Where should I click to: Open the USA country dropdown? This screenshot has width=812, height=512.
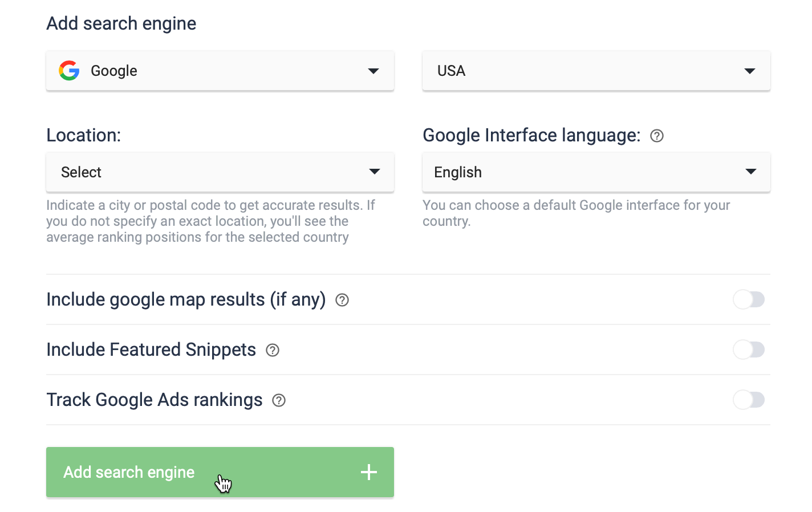pos(596,71)
